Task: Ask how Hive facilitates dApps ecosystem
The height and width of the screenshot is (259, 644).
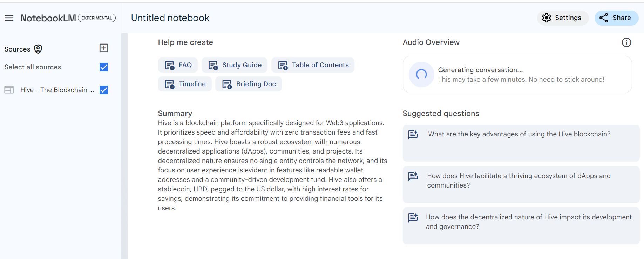Action: coord(521,184)
